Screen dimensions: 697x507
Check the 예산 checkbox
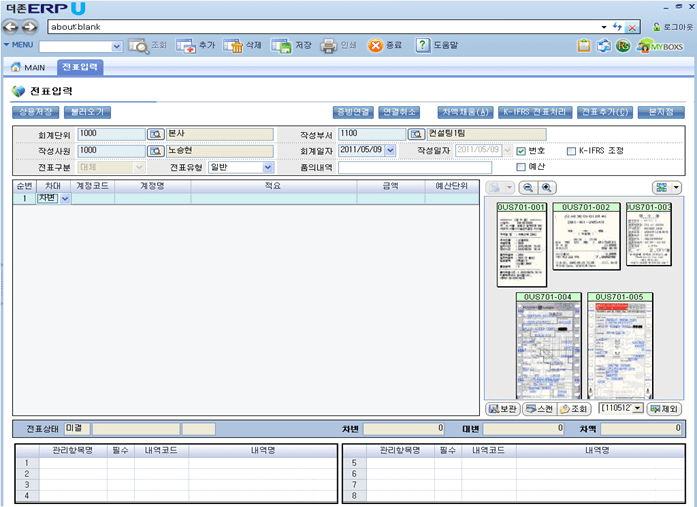(x=521, y=167)
